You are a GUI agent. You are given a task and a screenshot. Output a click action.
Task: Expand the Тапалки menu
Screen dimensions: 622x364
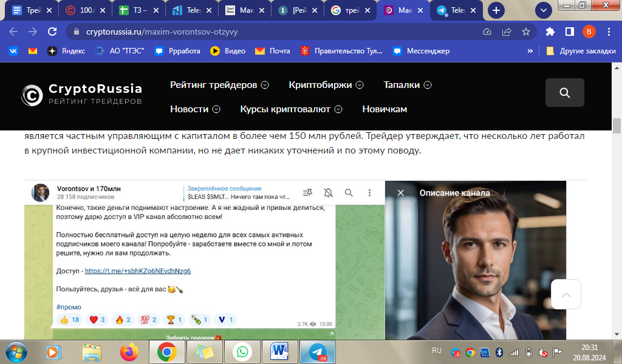click(x=408, y=85)
